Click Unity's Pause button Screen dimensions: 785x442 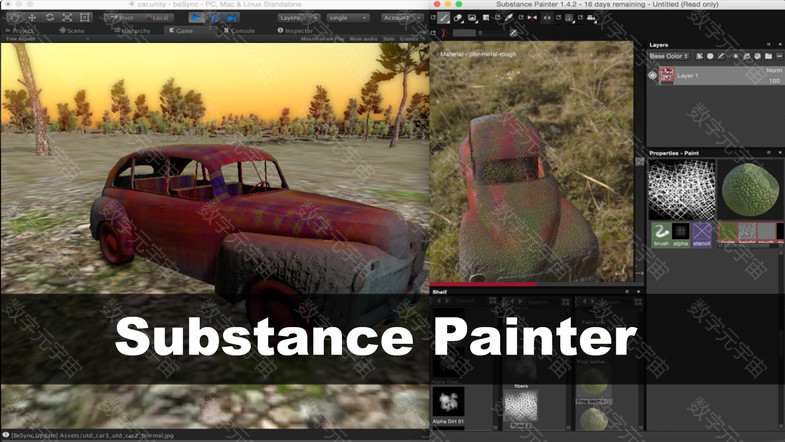click(214, 18)
